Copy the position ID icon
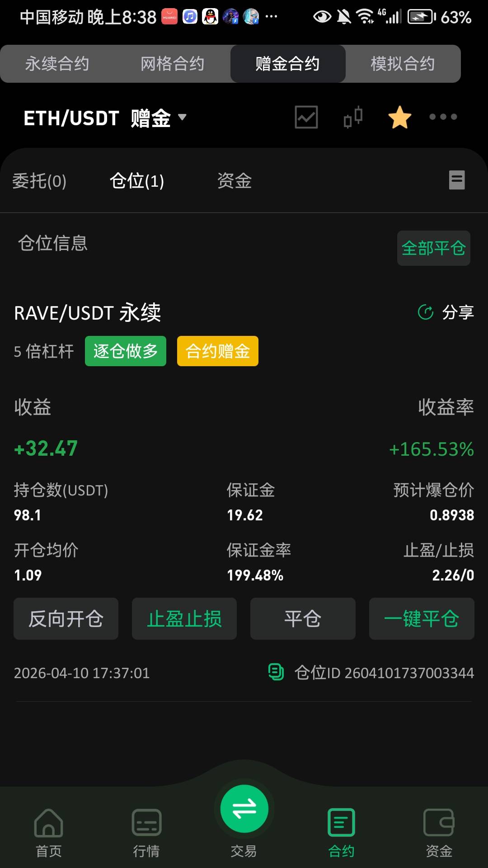 [x=276, y=672]
